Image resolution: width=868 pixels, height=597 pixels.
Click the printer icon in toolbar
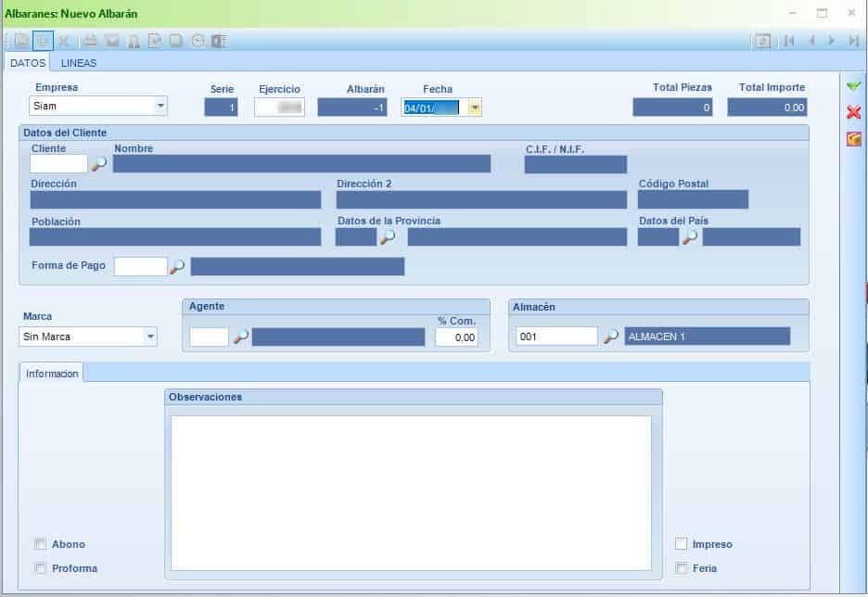91,41
